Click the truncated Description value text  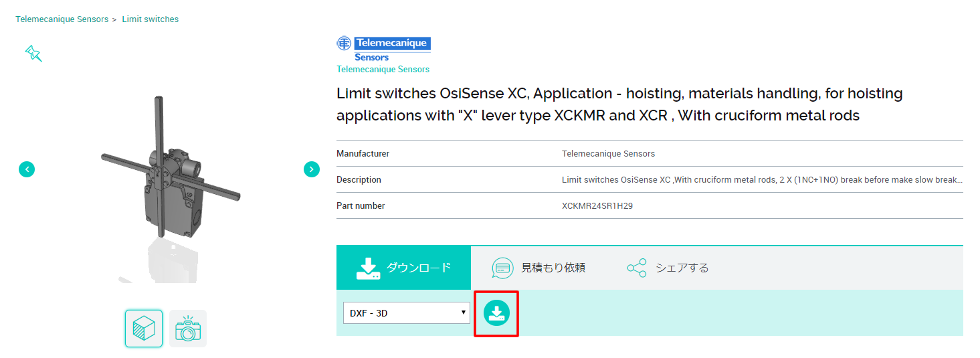(x=762, y=180)
